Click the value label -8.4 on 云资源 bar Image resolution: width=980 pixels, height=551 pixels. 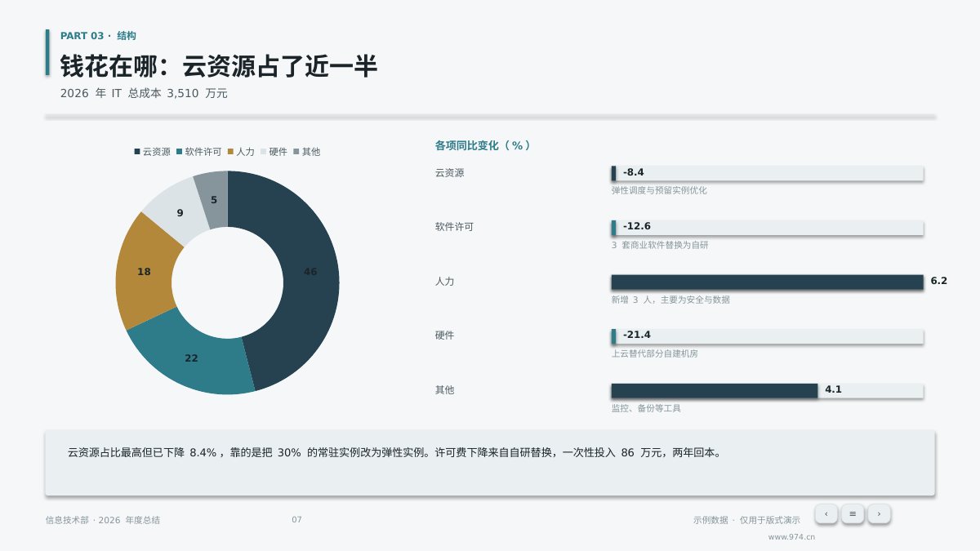click(634, 172)
